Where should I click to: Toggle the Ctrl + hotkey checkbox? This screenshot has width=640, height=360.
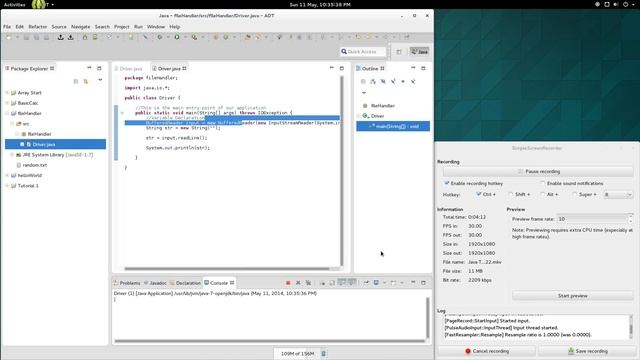[479, 194]
